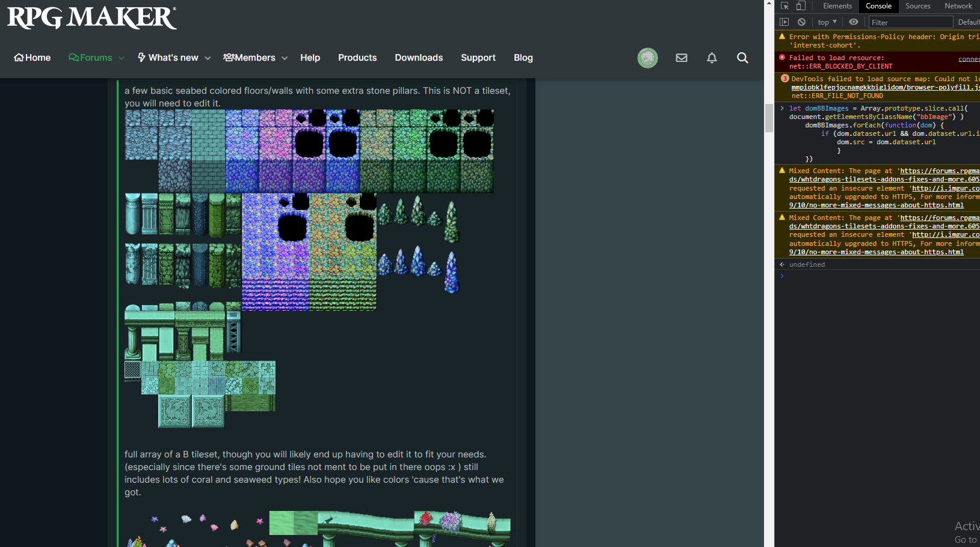Expand the Forums dropdown arrow
Screen dimensions: 980x547
coord(121,58)
